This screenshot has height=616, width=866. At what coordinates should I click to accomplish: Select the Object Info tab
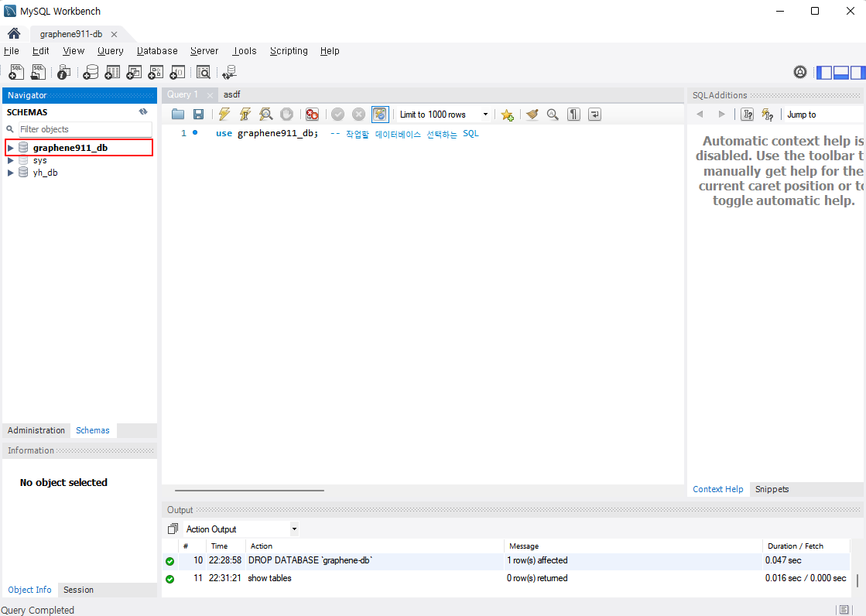[x=30, y=590]
